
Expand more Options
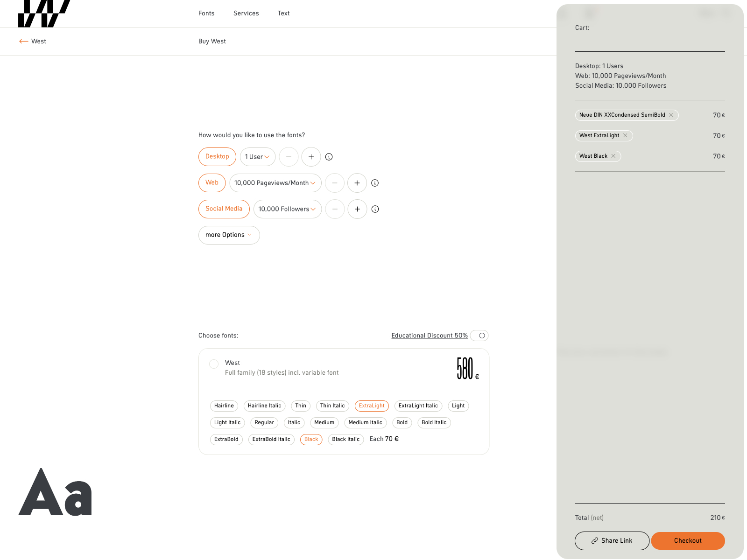click(x=229, y=235)
